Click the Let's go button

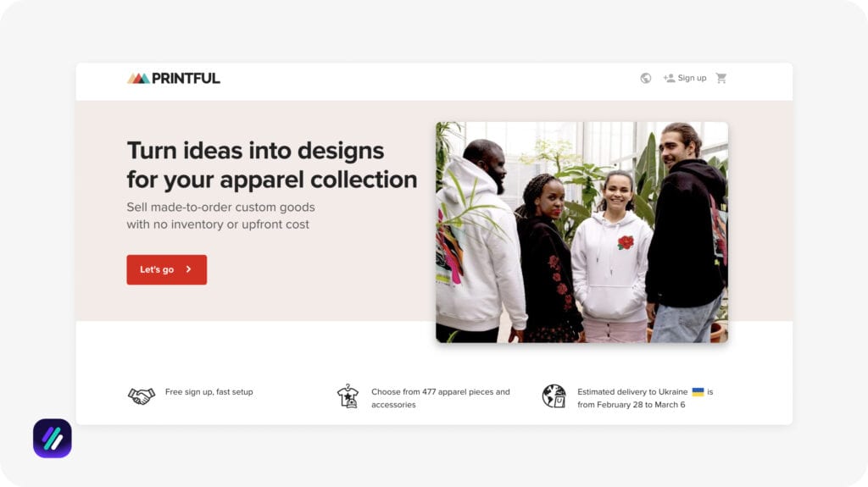point(167,269)
